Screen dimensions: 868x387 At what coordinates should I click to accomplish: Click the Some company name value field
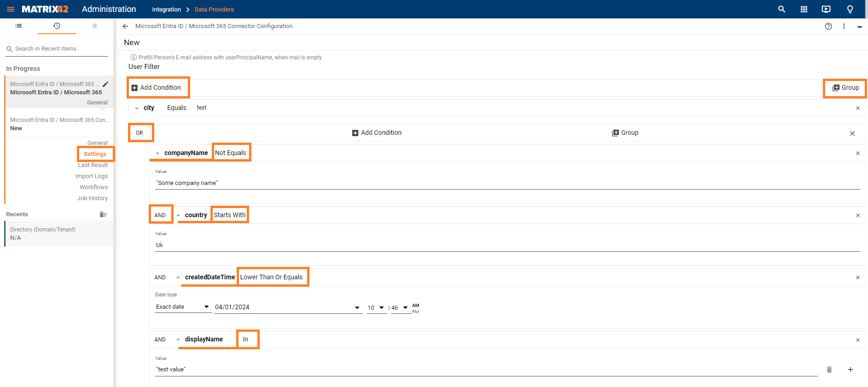(x=507, y=183)
